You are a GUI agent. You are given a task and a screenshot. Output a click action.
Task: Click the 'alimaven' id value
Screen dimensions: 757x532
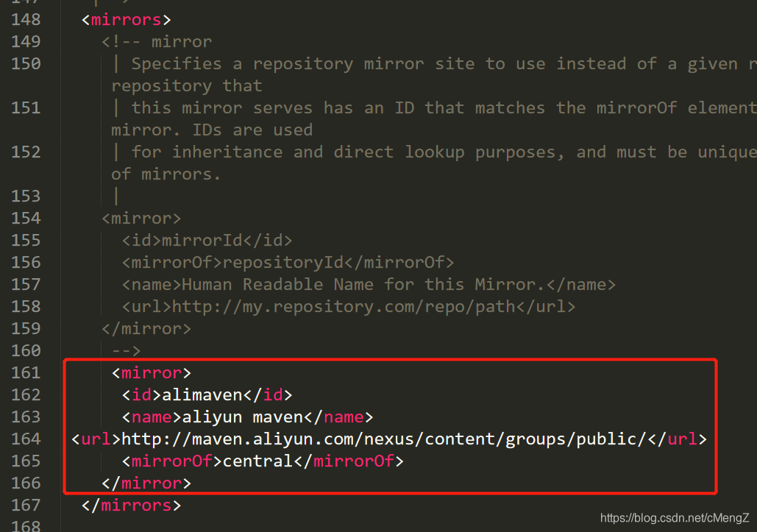click(202, 395)
